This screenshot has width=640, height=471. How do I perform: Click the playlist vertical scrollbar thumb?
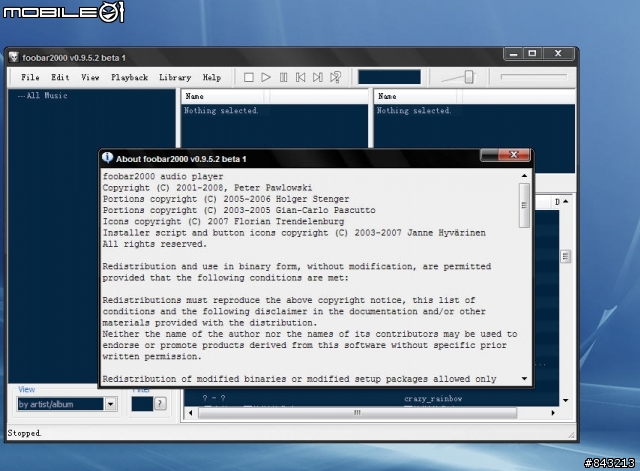pos(565,257)
